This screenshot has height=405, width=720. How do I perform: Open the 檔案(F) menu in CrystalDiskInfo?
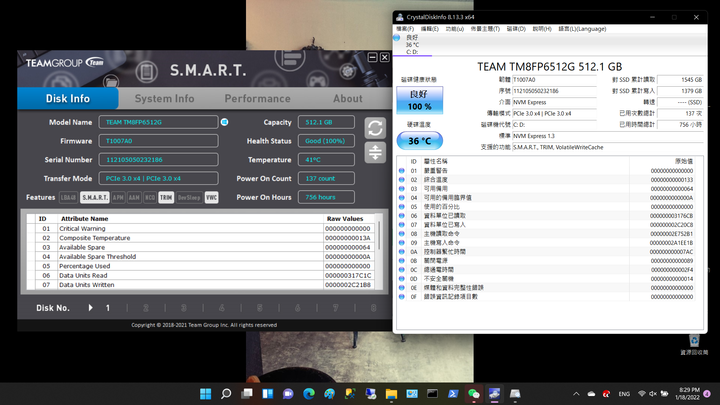pos(405,29)
